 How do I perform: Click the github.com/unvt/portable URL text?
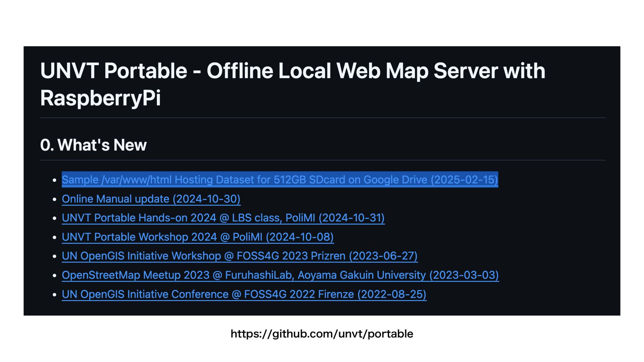[322, 334]
